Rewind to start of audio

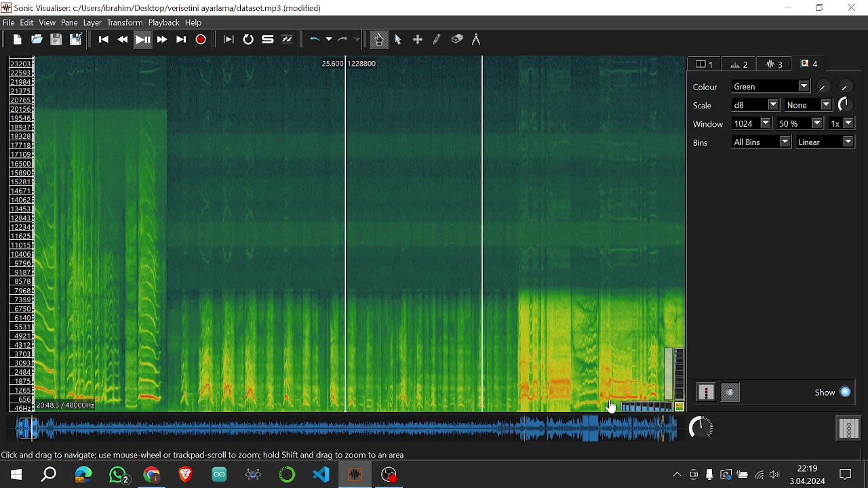click(x=104, y=40)
